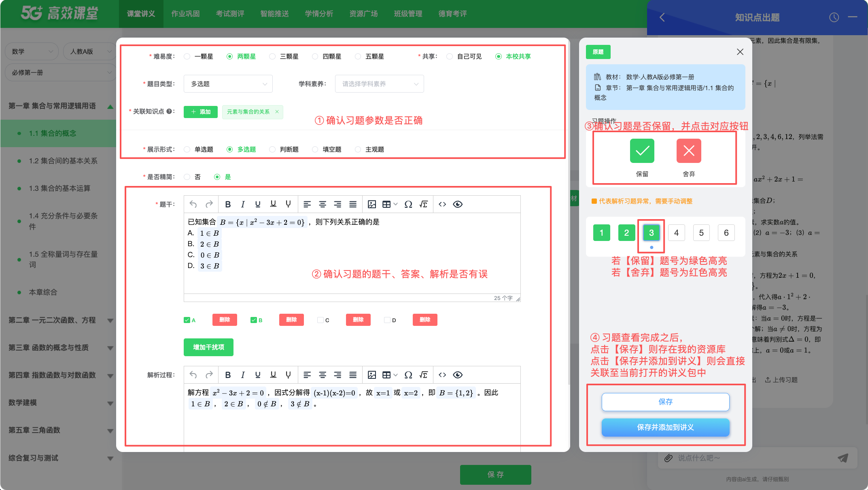Open the 题目类型 dropdown
Image resolution: width=868 pixels, height=490 pixels.
point(228,84)
